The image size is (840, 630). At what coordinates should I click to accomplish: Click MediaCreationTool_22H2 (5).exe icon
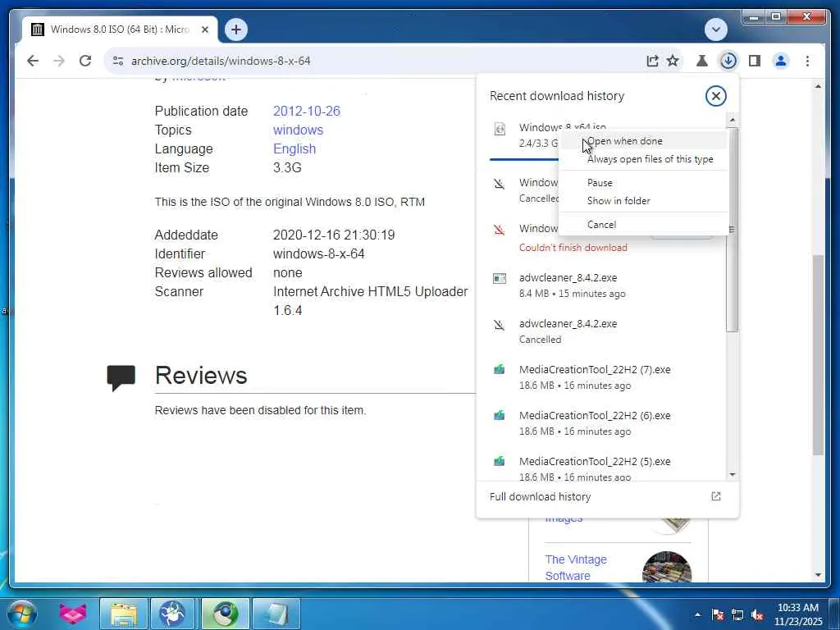point(500,461)
